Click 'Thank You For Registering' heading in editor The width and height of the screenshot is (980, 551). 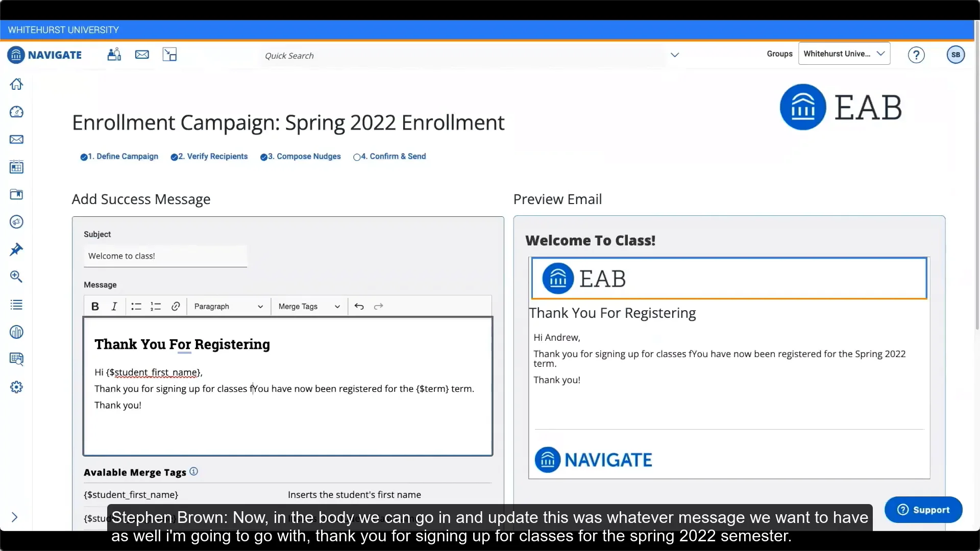click(182, 344)
